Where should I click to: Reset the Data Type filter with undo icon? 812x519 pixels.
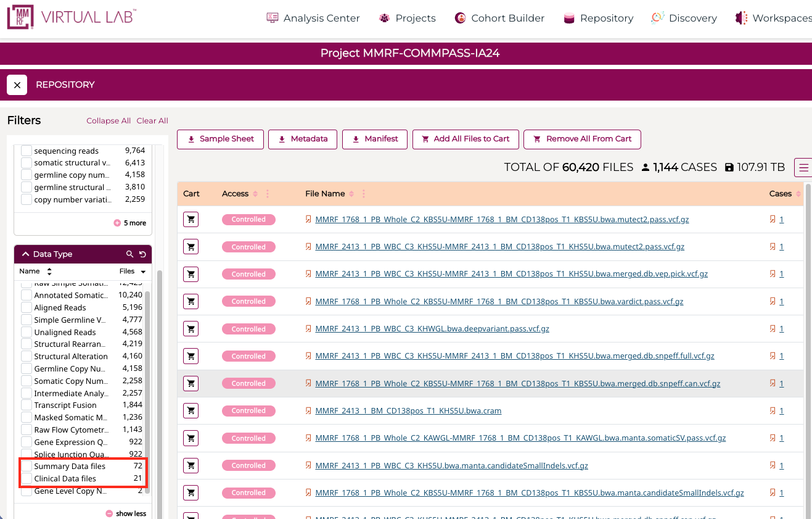142,254
